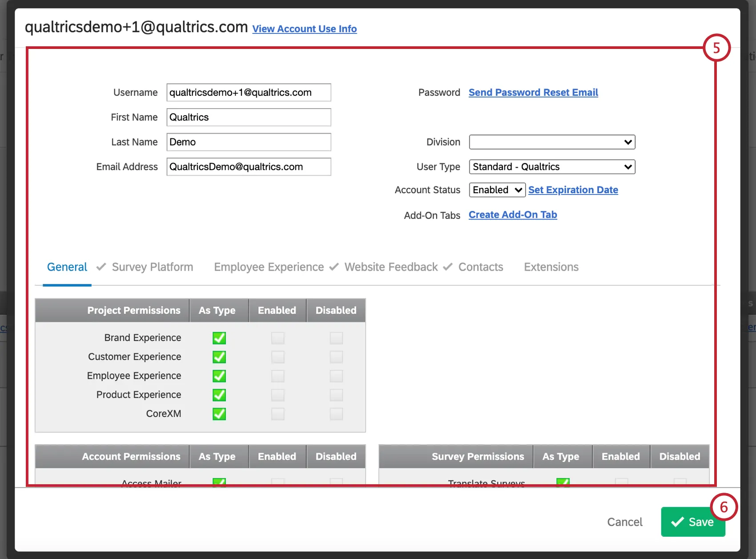Screen dimensions: 756x559
Task: Switch to the Extensions tab
Action: point(551,267)
